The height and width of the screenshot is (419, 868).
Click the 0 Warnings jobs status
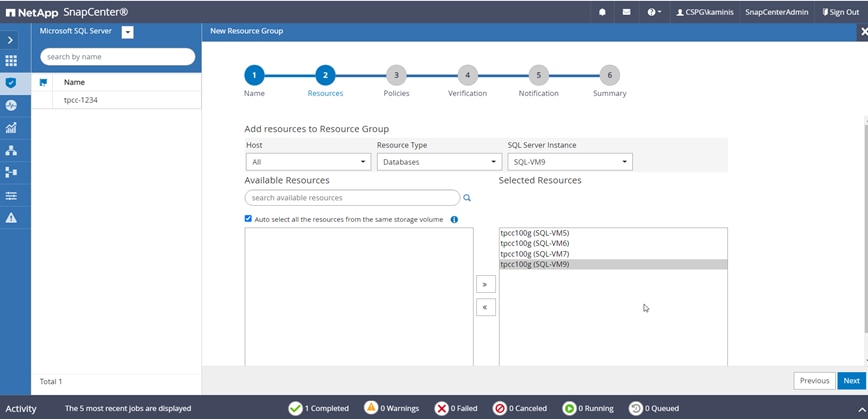coord(391,408)
